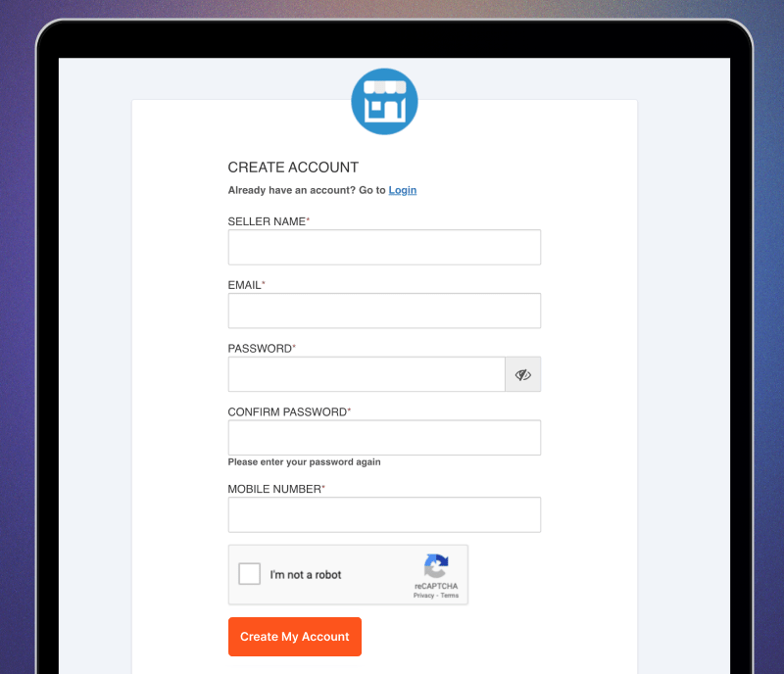Toggle password visibility for the Password field

click(x=522, y=374)
